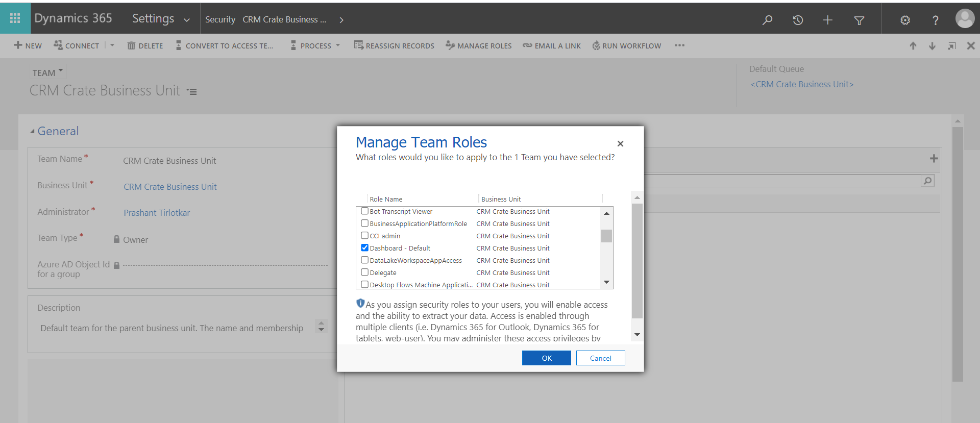The height and width of the screenshot is (423, 980).
Task: Click NEW in the command bar
Action: 28,45
